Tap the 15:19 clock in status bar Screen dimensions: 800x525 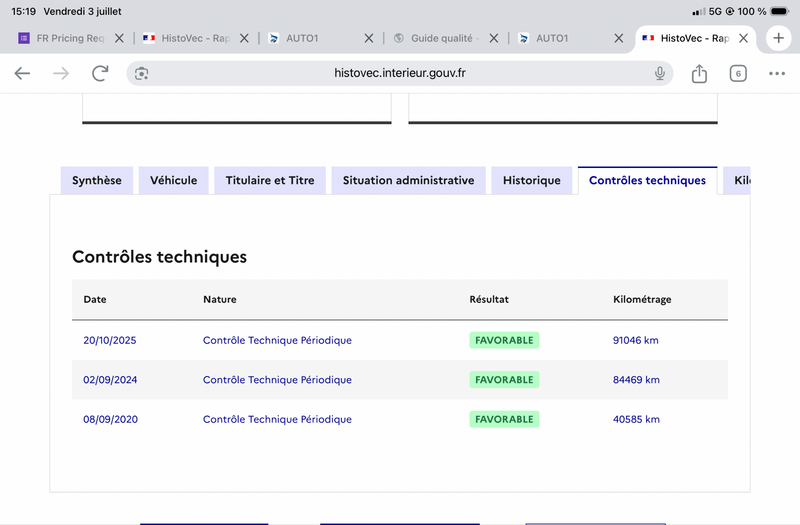click(x=23, y=11)
